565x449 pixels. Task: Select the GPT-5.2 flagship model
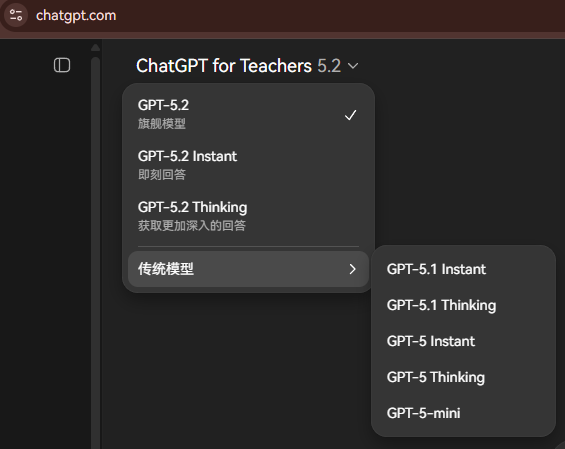coord(248,114)
